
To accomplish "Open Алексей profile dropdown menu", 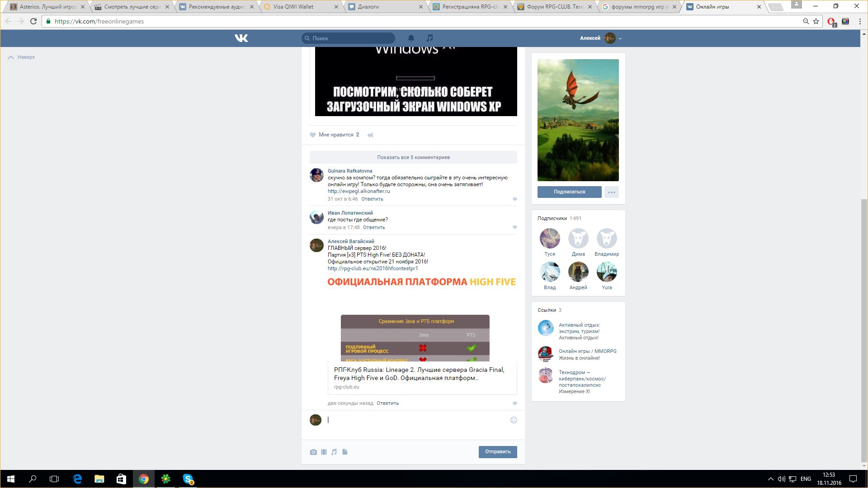I will click(620, 38).
